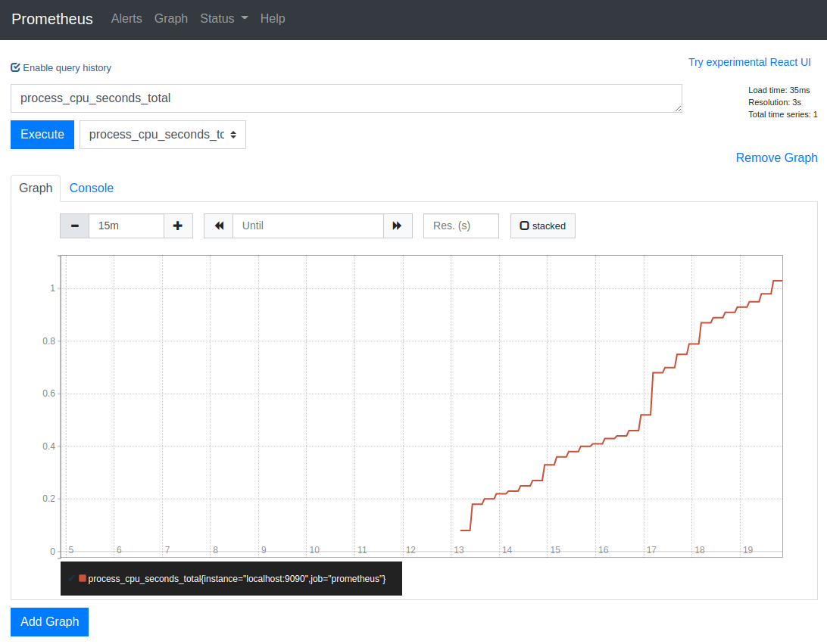Screen dimensions: 827x644
Task: Click the x-axis label 13
Action: (459, 549)
